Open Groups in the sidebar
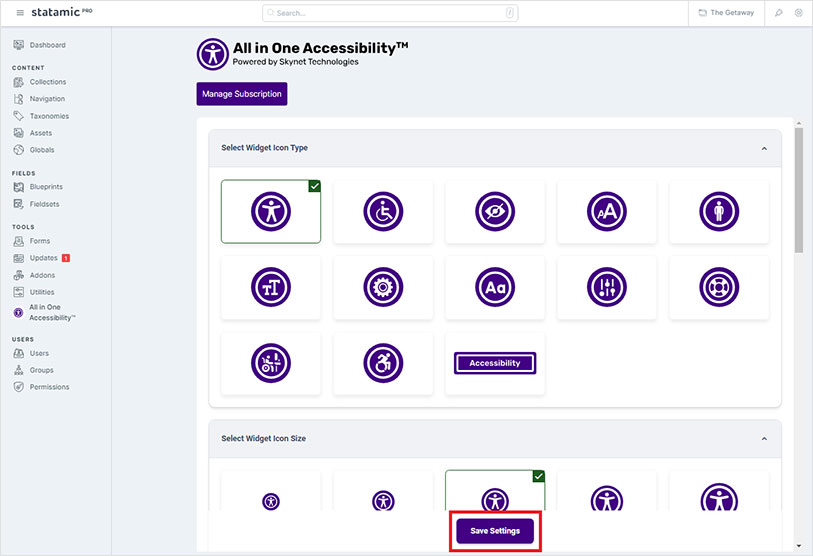This screenshot has width=813, height=556. click(x=34, y=370)
